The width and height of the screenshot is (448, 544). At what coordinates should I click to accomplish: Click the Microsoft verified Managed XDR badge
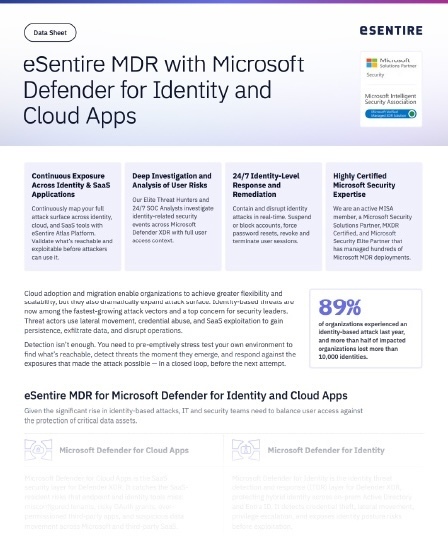(x=391, y=114)
